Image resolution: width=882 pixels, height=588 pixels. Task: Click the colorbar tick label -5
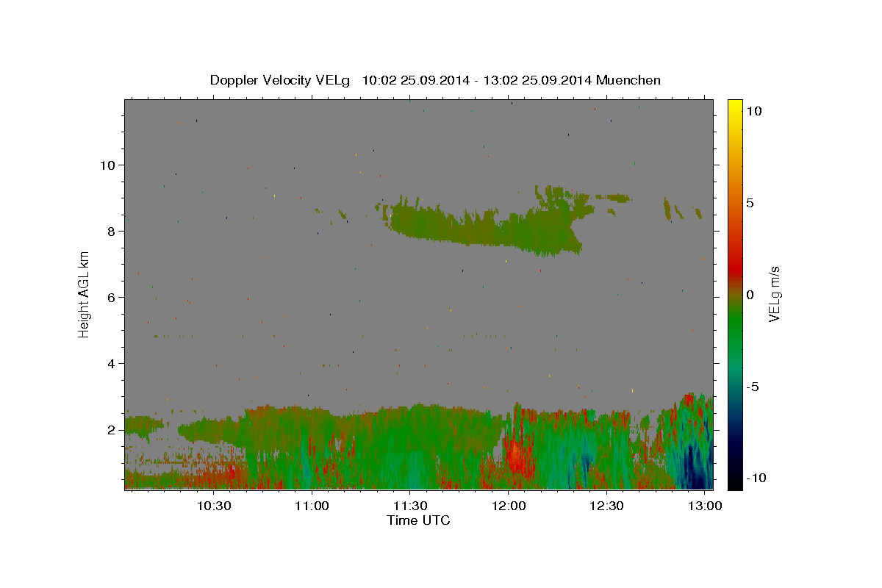pos(752,387)
